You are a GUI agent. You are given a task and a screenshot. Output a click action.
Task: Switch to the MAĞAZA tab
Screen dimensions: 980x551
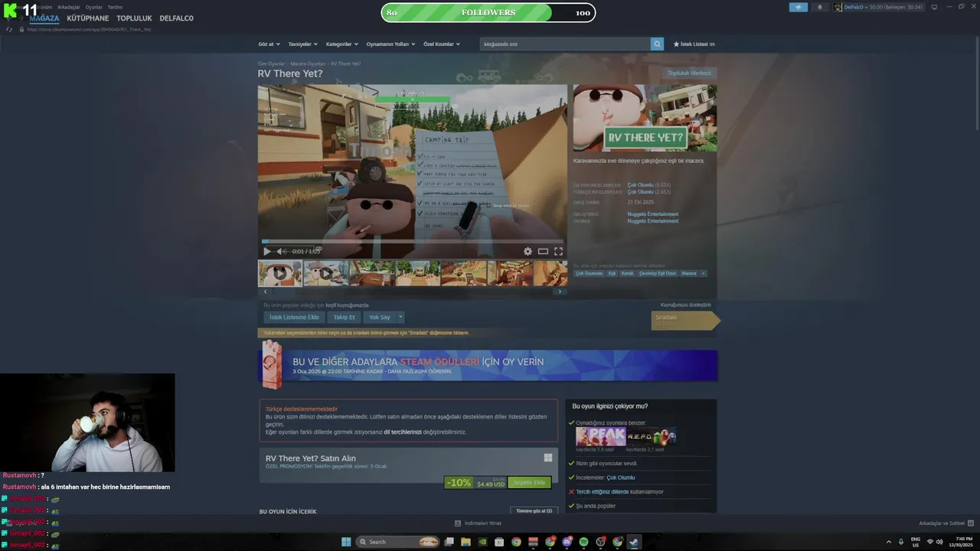(x=44, y=18)
